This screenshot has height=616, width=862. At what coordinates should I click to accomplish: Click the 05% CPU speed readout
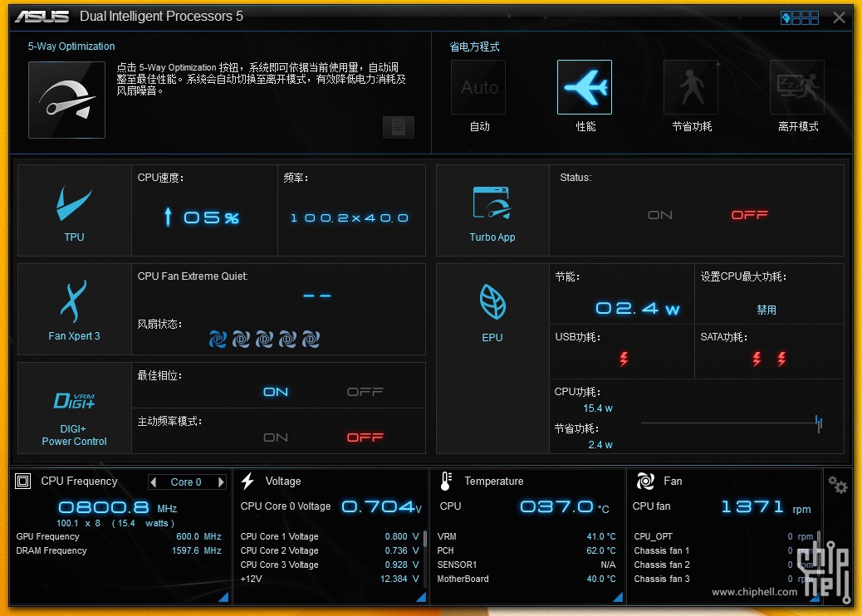(211, 218)
